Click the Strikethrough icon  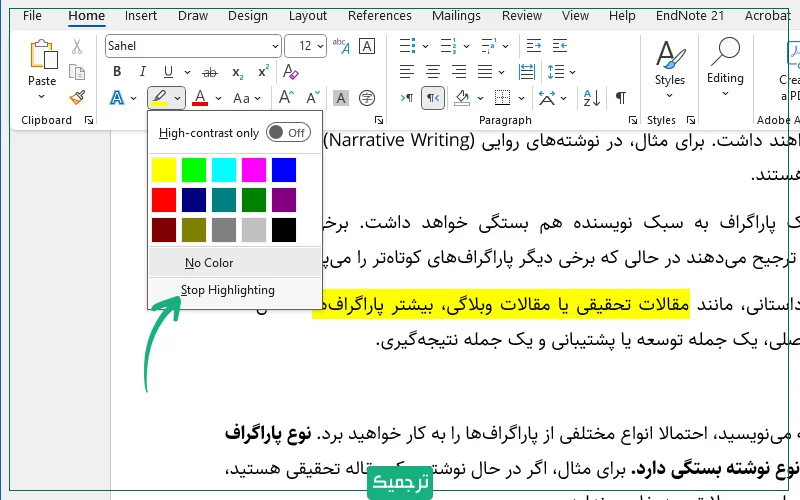pyautogui.click(x=210, y=72)
